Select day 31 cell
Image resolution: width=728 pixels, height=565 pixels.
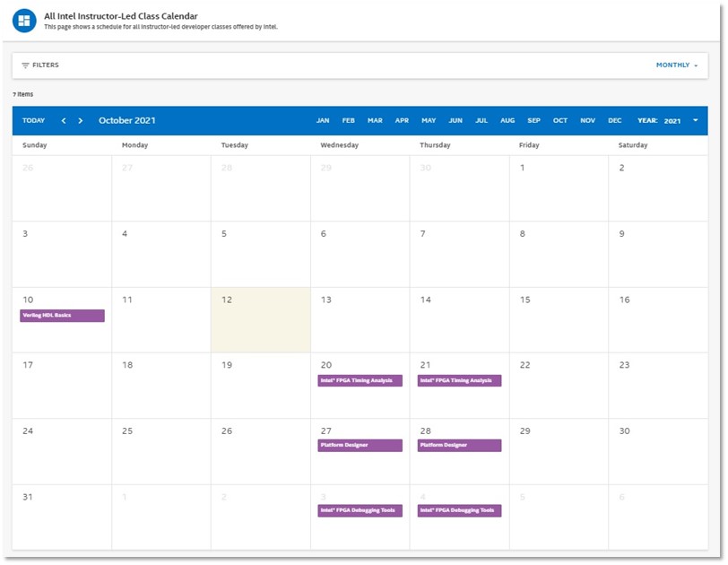click(62, 517)
